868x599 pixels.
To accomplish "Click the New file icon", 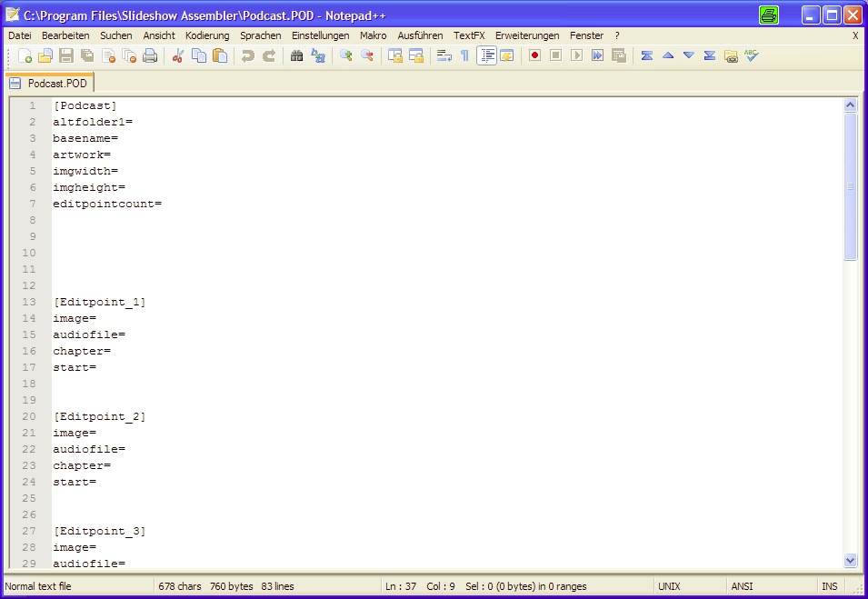I will coord(25,56).
